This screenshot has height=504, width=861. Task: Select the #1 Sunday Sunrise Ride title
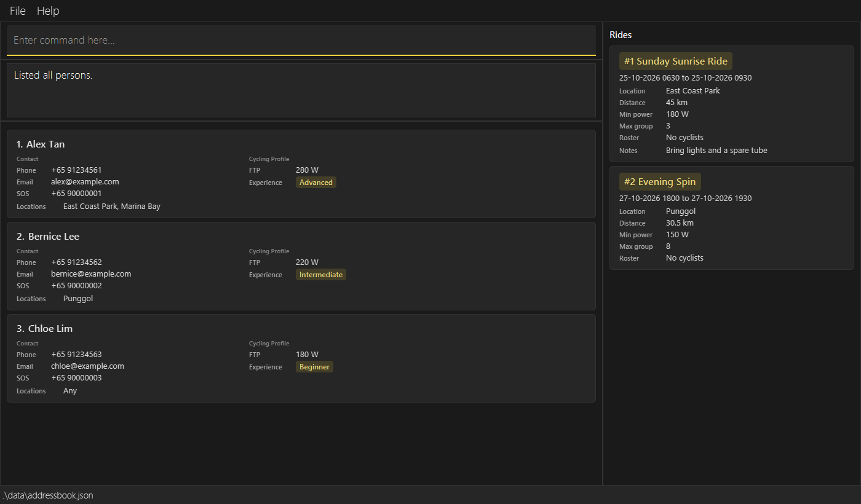pos(676,61)
